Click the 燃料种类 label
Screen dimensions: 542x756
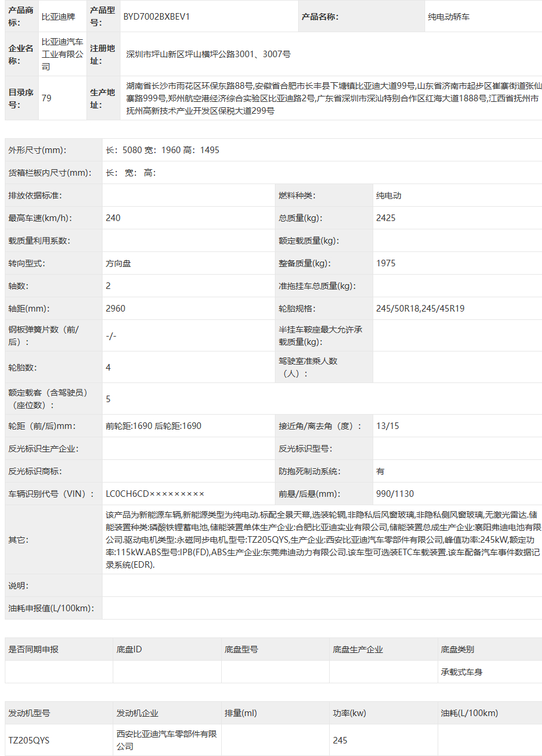[x=297, y=195]
